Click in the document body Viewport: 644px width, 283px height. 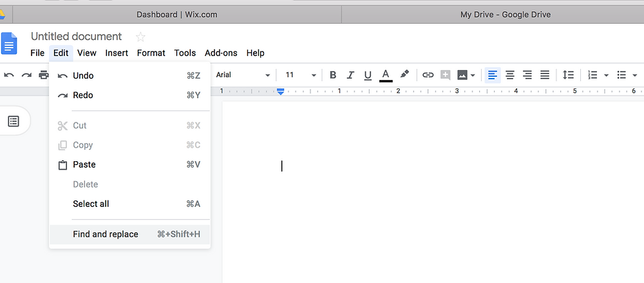point(433,192)
